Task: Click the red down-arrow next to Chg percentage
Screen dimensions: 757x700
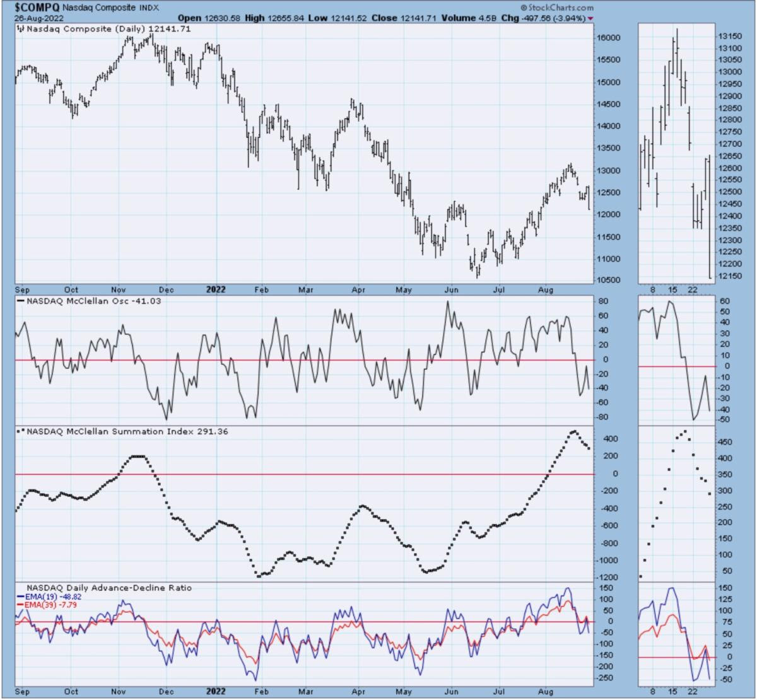Action: 590,19
